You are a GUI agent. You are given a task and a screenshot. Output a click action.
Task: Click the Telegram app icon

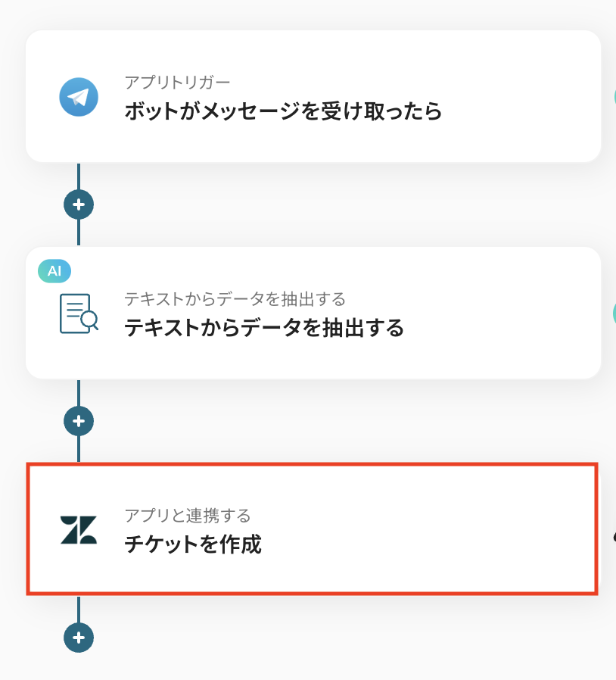[79, 97]
